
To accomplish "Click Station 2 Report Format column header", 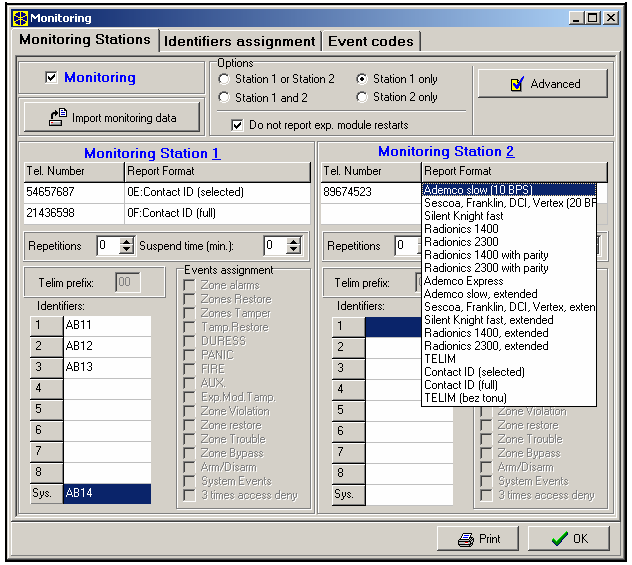I will (x=514, y=172).
